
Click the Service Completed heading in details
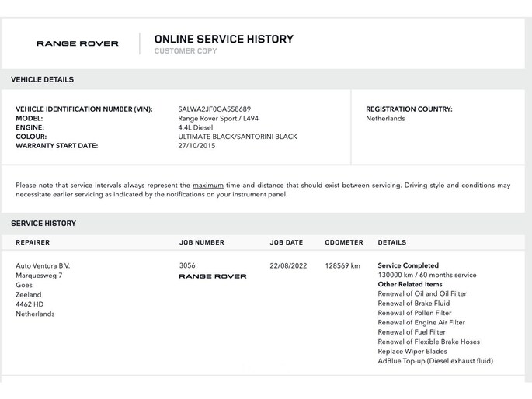click(408, 265)
